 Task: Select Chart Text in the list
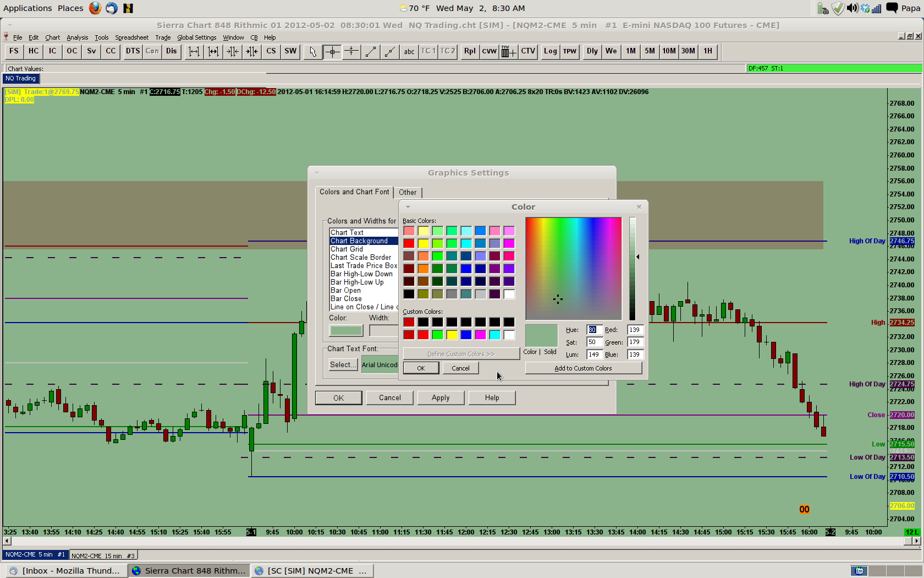[364, 233]
